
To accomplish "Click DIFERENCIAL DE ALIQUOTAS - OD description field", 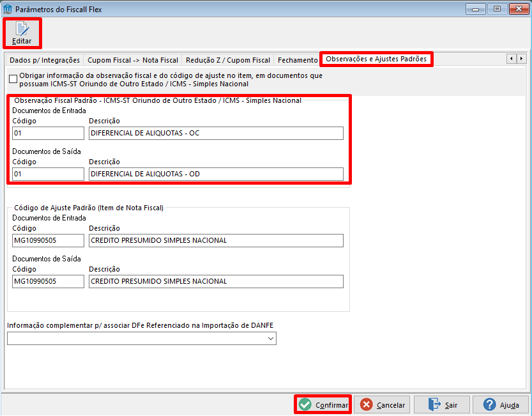I will coord(216,174).
